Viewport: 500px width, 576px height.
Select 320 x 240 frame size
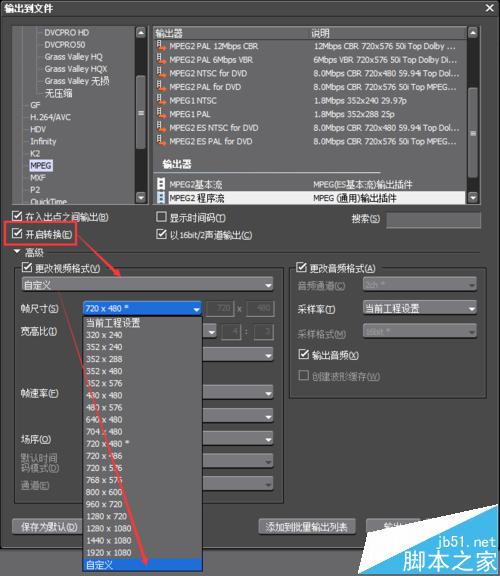coord(143,335)
